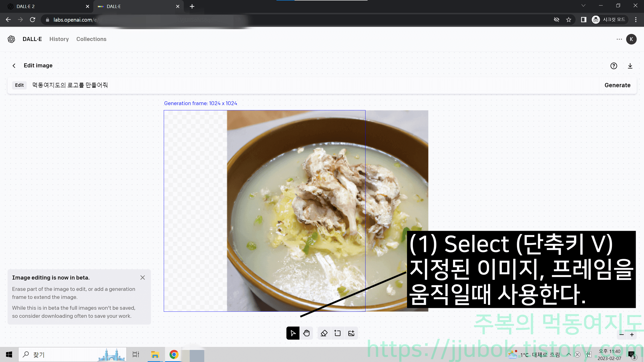Toggle the bookmark star in the address bar
This screenshot has width=644, height=362.
568,20
